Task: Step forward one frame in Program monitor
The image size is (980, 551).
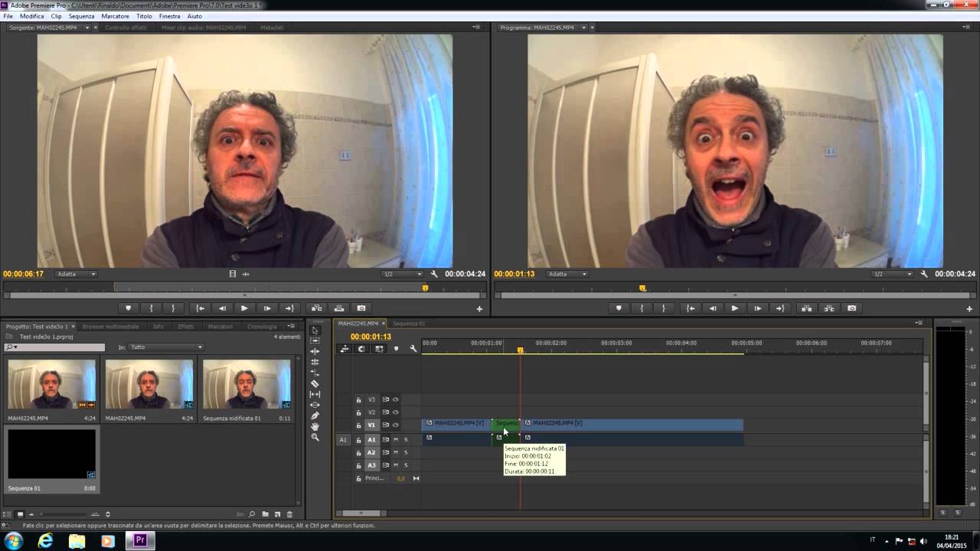Action: tap(757, 308)
